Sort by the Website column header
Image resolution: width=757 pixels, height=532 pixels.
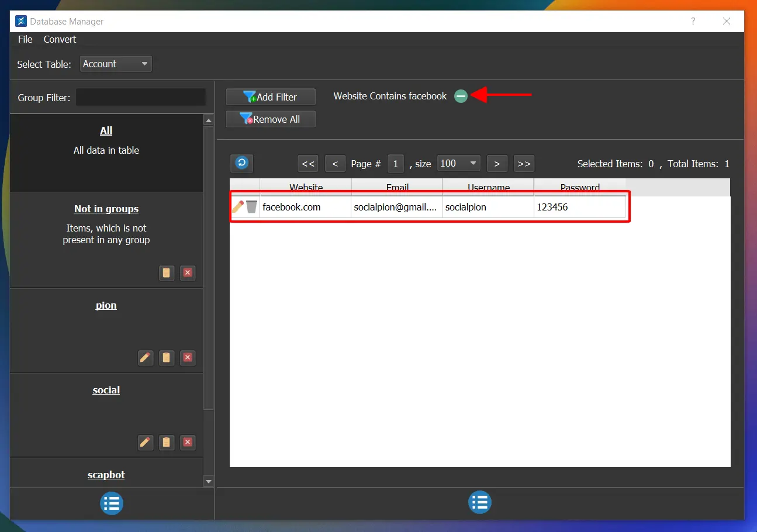306,188
